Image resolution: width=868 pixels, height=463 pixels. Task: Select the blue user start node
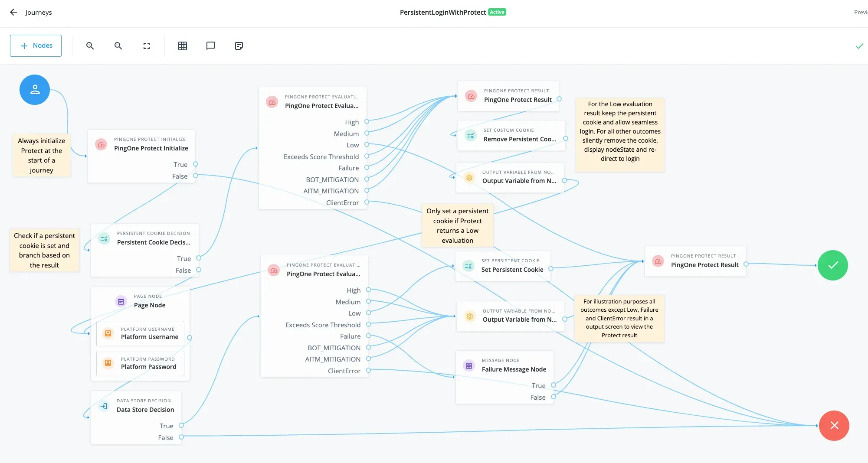(x=35, y=89)
